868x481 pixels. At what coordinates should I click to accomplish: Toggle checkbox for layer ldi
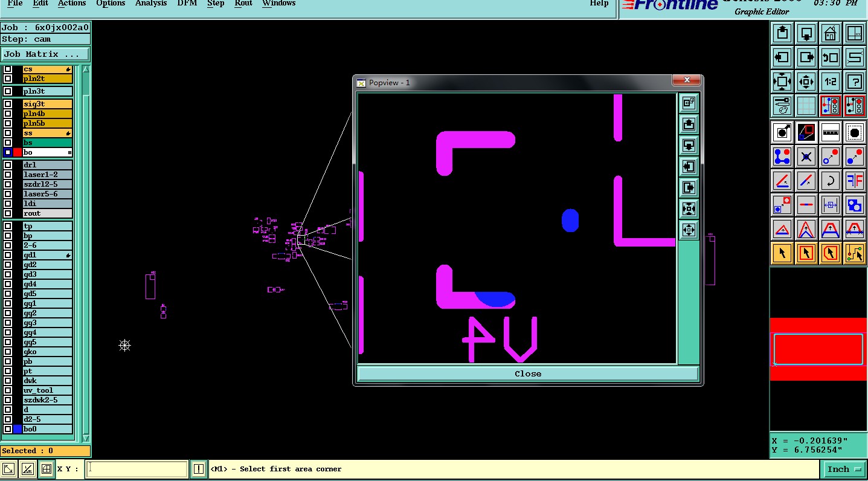[x=8, y=204]
